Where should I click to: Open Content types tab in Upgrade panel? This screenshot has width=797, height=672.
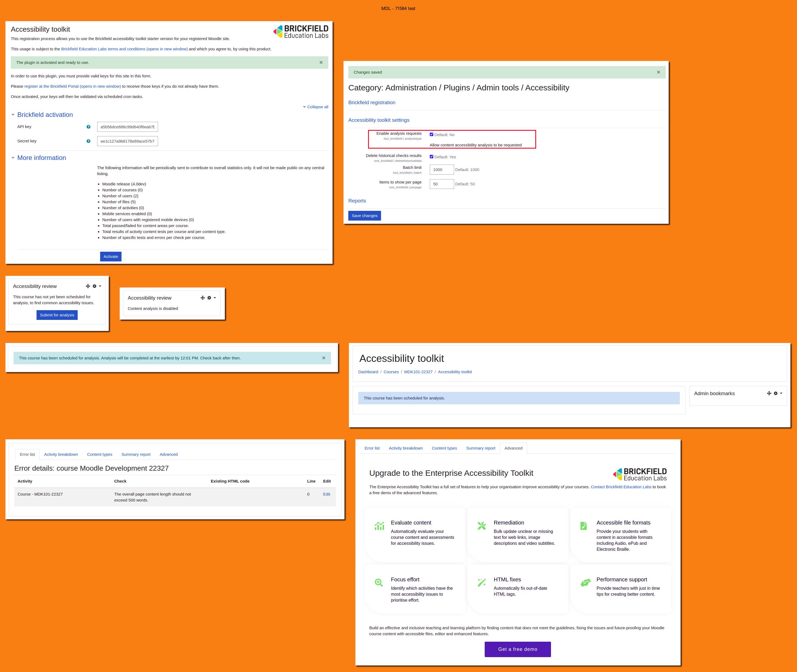(x=444, y=448)
